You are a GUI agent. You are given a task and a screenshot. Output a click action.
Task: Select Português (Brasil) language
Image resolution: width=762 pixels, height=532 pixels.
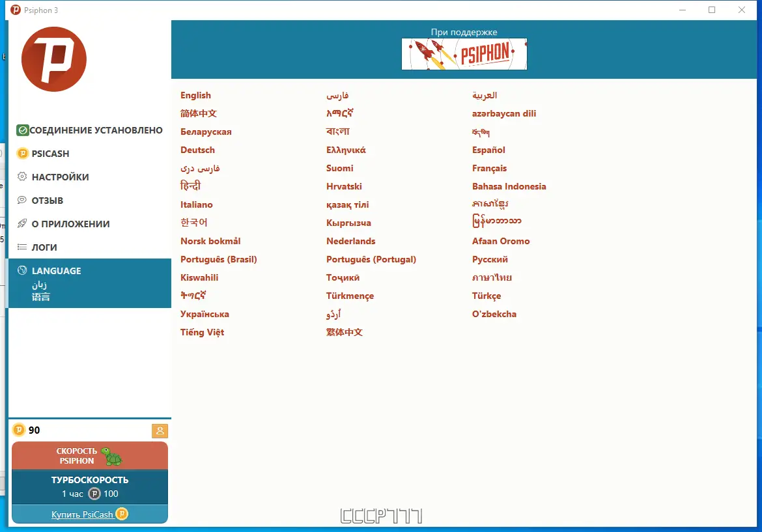219,259
